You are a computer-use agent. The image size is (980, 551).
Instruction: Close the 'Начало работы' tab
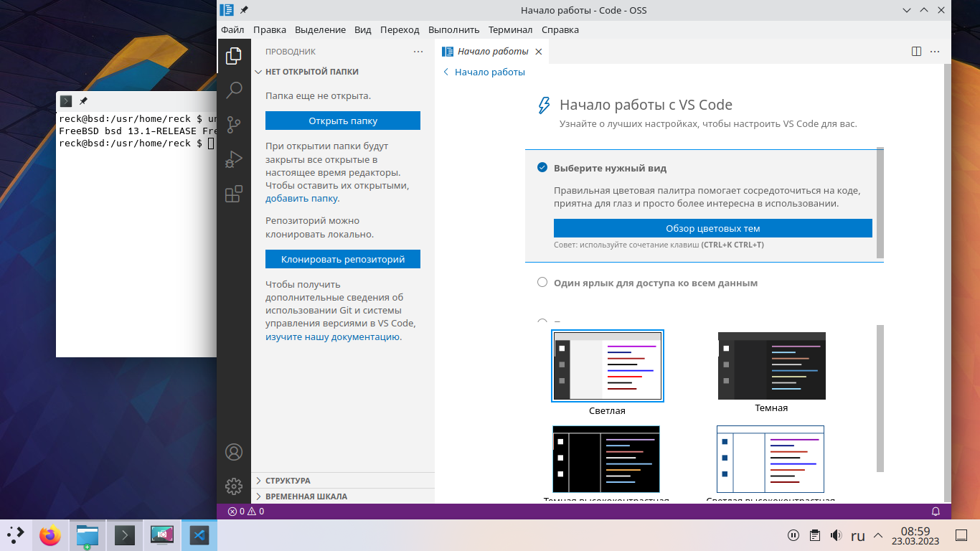(x=539, y=52)
